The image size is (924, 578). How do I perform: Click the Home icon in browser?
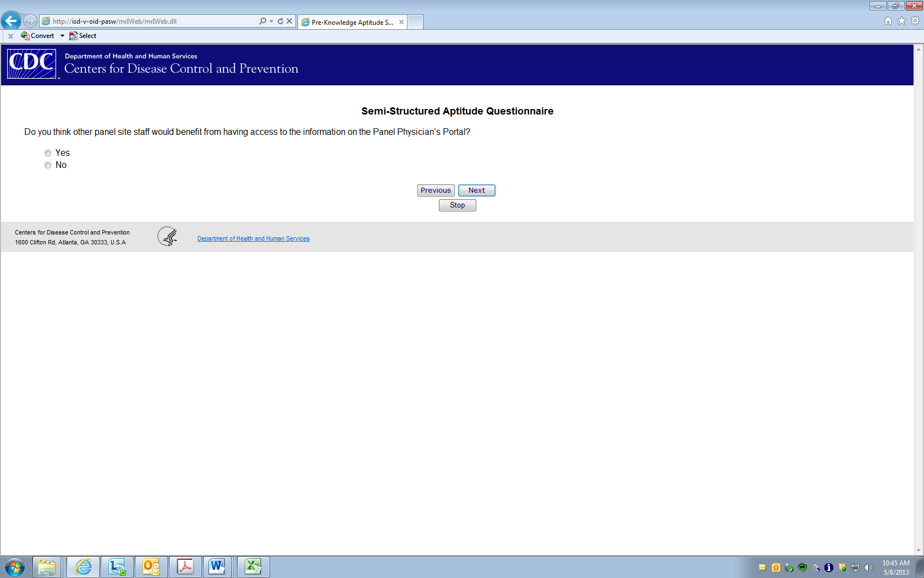(888, 21)
